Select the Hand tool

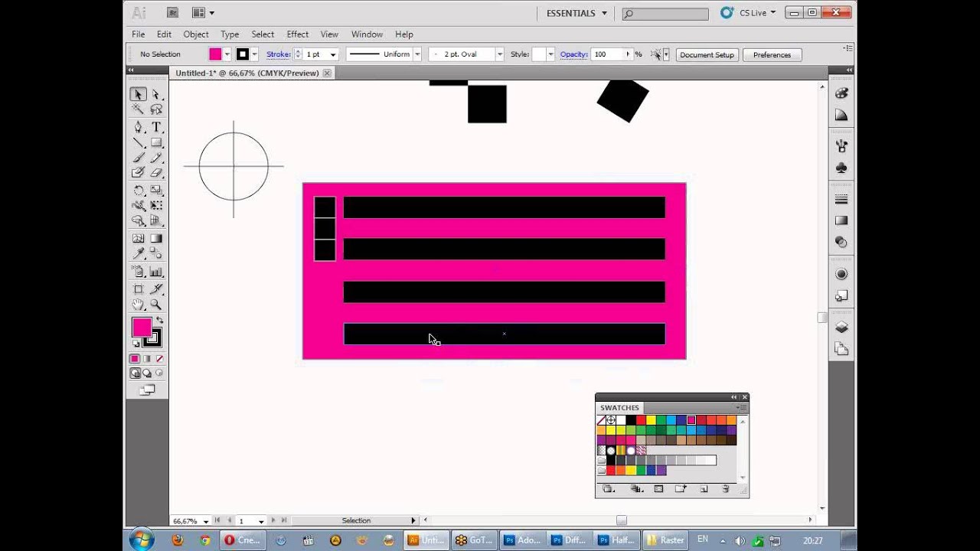point(139,305)
